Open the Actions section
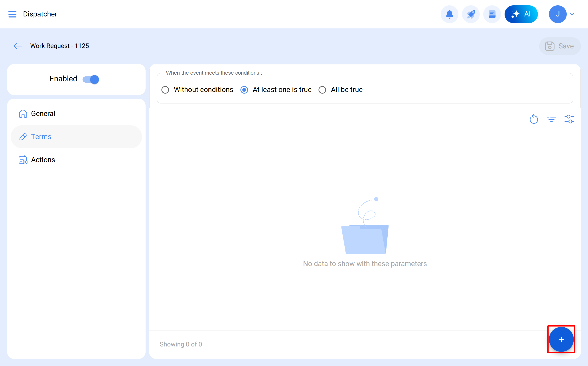588x366 pixels. (x=43, y=160)
